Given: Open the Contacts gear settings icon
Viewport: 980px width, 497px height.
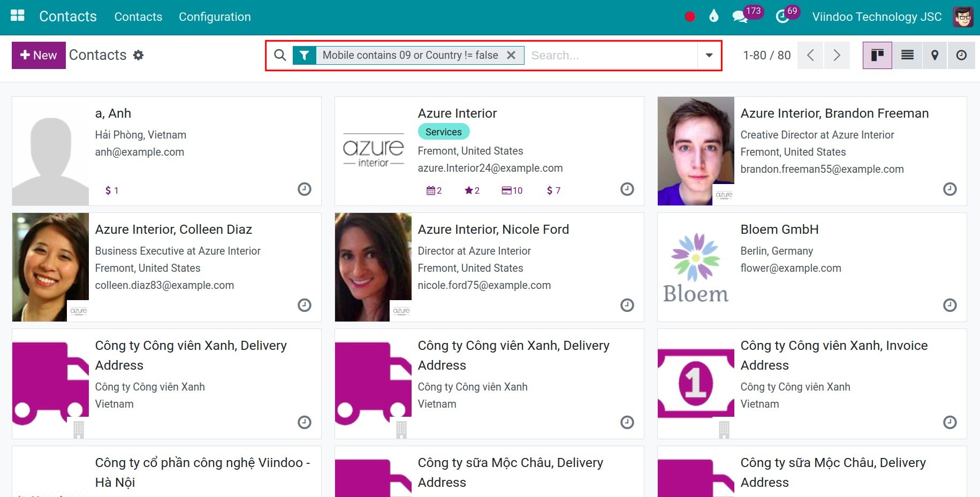Looking at the screenshot, I should coord(138,55).
